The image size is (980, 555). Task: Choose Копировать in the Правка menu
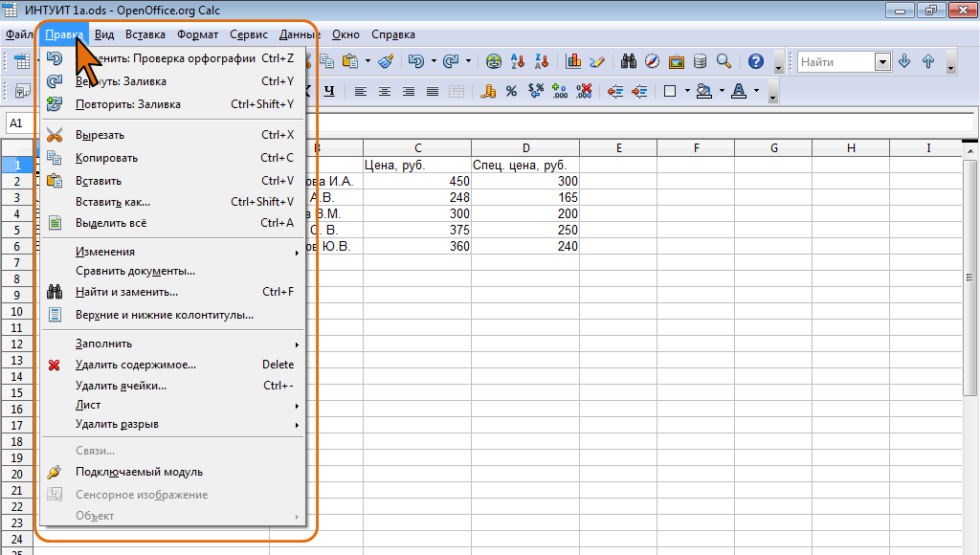pyautogui.click(x=172, y=158)
